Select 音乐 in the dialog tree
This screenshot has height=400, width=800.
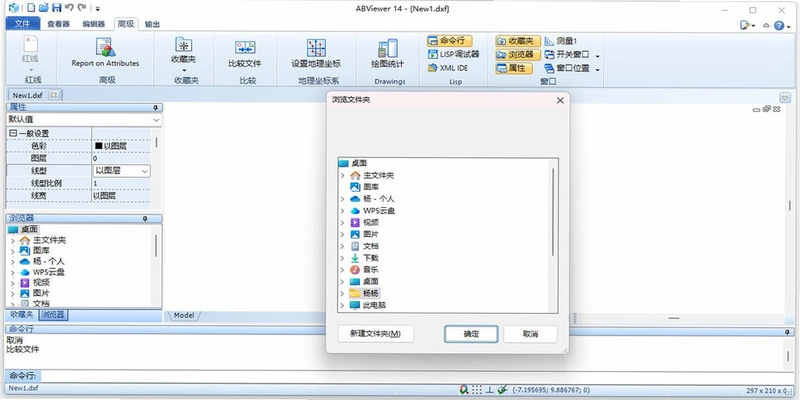(x=371, y=270)
